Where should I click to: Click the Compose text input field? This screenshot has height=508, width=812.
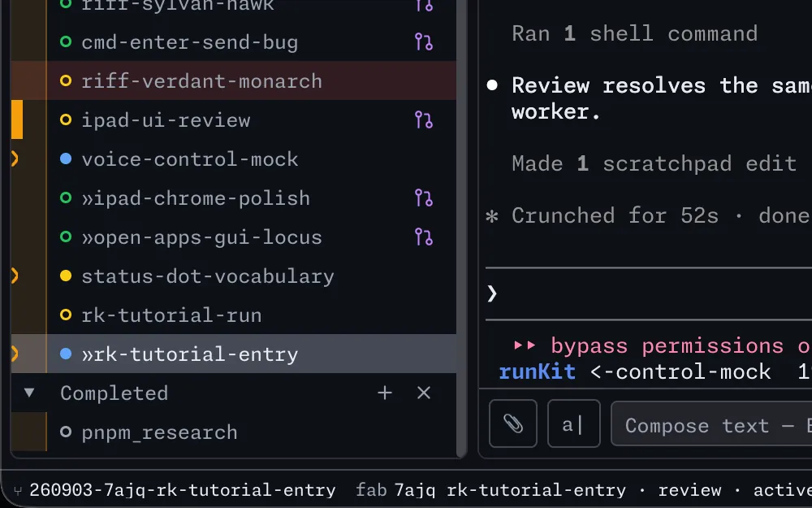[711, 423]
